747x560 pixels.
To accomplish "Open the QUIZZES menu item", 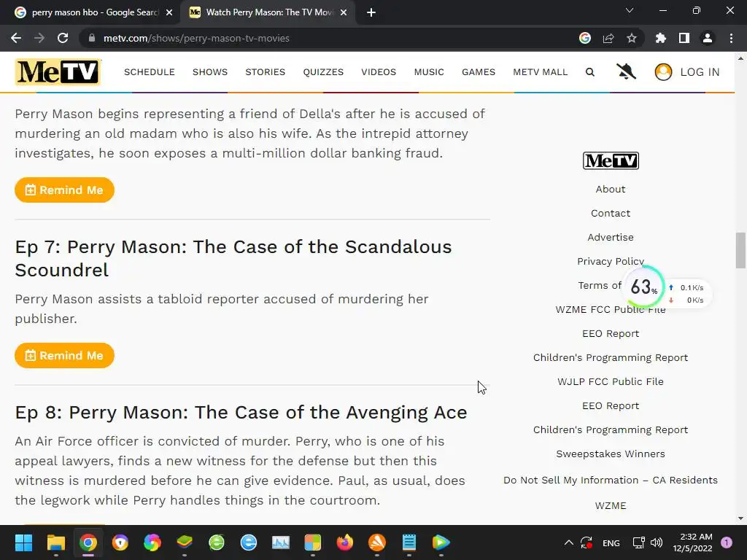I will pos(323,72).
